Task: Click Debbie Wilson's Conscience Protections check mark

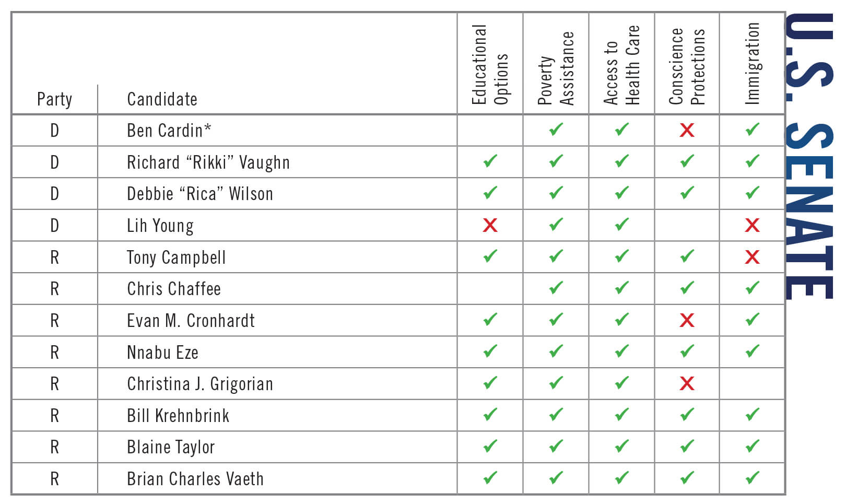Action: (687, 193)
